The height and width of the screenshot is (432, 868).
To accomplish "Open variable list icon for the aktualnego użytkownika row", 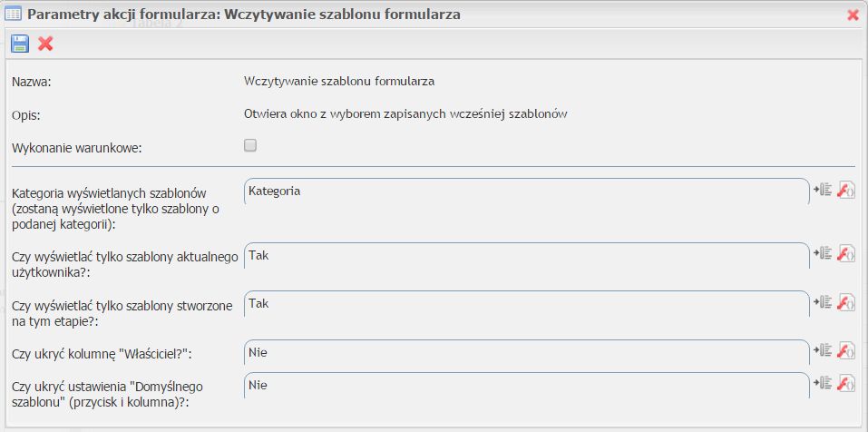I will point(823,253).
